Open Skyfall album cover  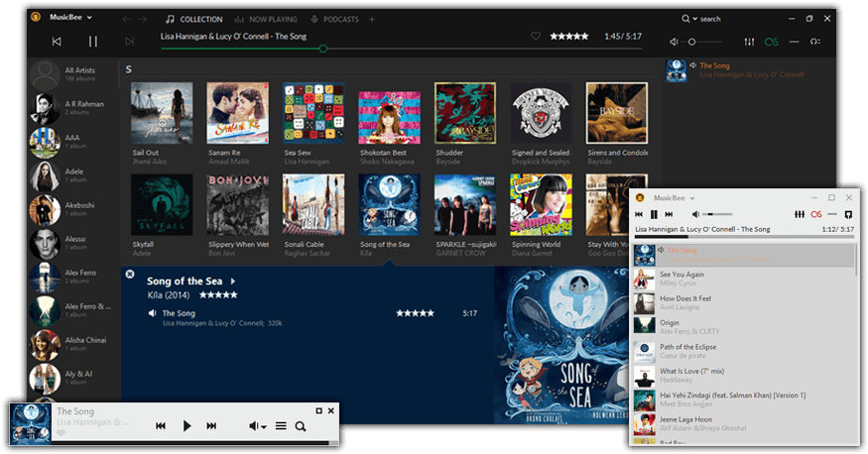(x=162, y=205)
